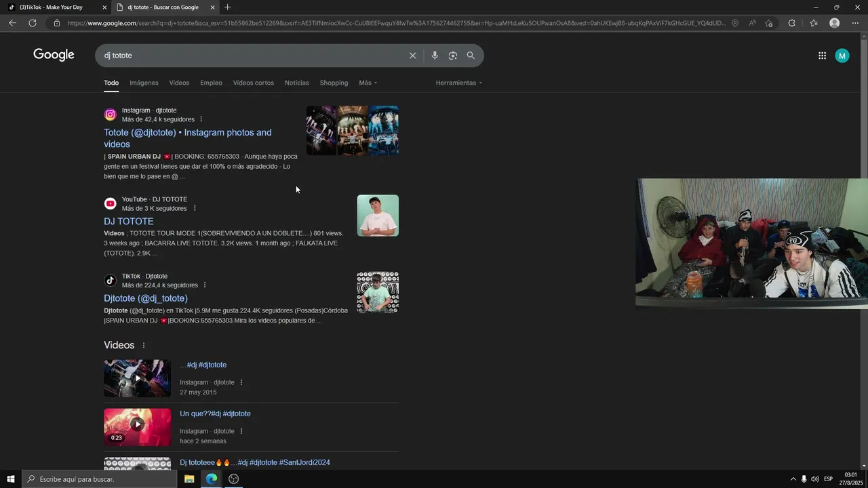Open 'Un que??#dj #djtotote' video link
This screenshot has height=488, width=868.
(215, 414)
